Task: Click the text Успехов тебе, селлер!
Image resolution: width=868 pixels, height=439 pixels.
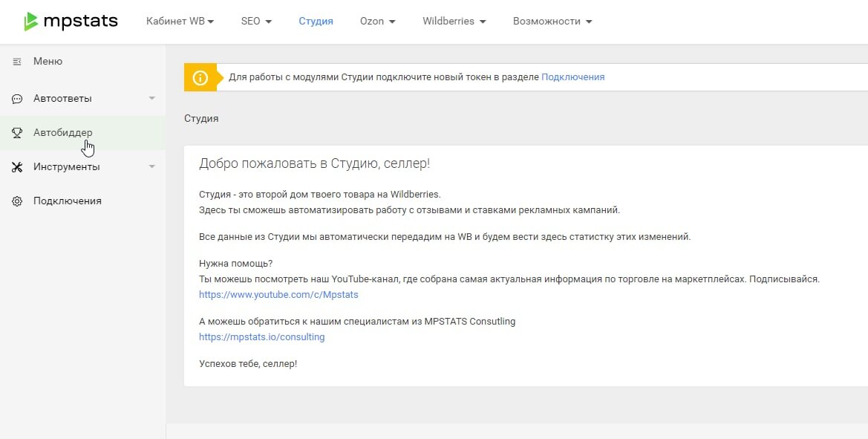Action: (x=248, y=364)
